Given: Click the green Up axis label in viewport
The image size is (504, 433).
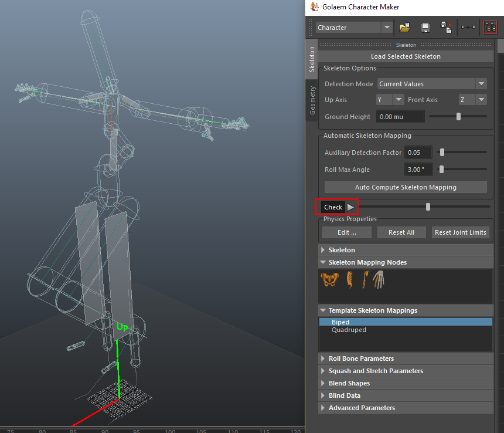Looking at the screenshot, I should click(122, 327).
